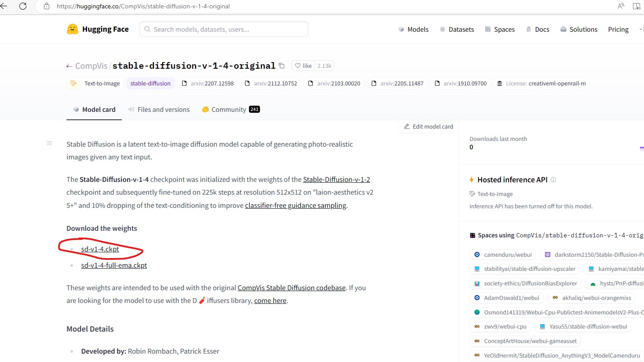Image resolution: width=644 pixels, height=362 pixels.
Task: Reload the page with refresh icon
Action: (23, 6)
